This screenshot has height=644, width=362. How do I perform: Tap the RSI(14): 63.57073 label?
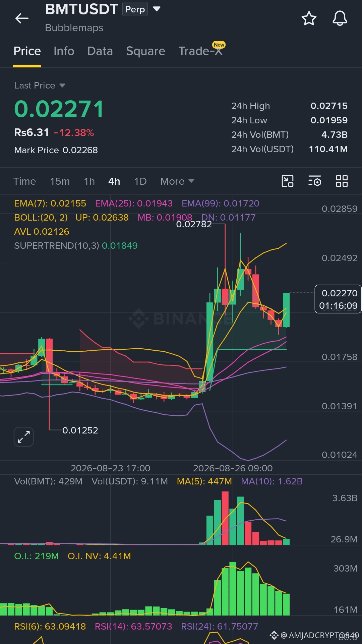[x=133, y=627]
